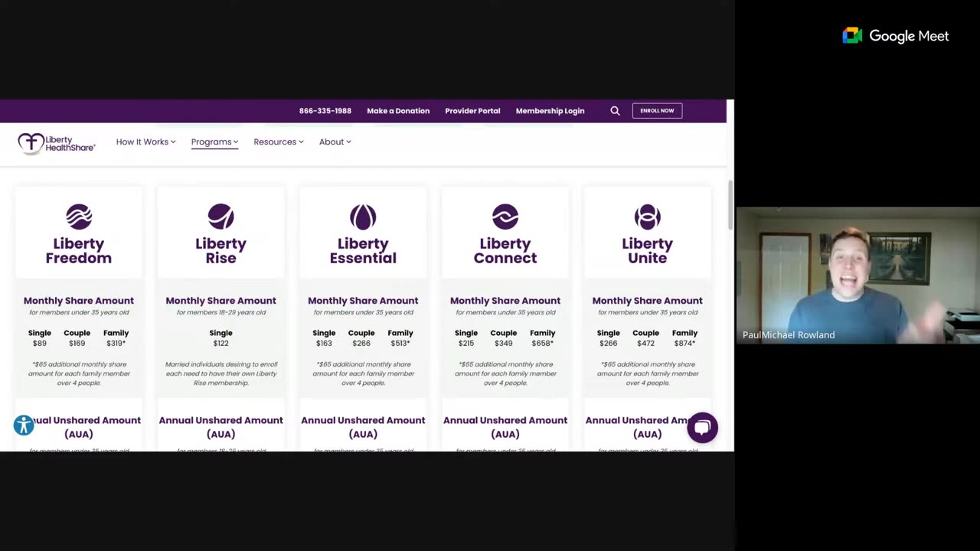The height and width of the screenshot is (551, 980).
Task: Click the Liberty Freedom wave icon
Action: click(79, 217)
